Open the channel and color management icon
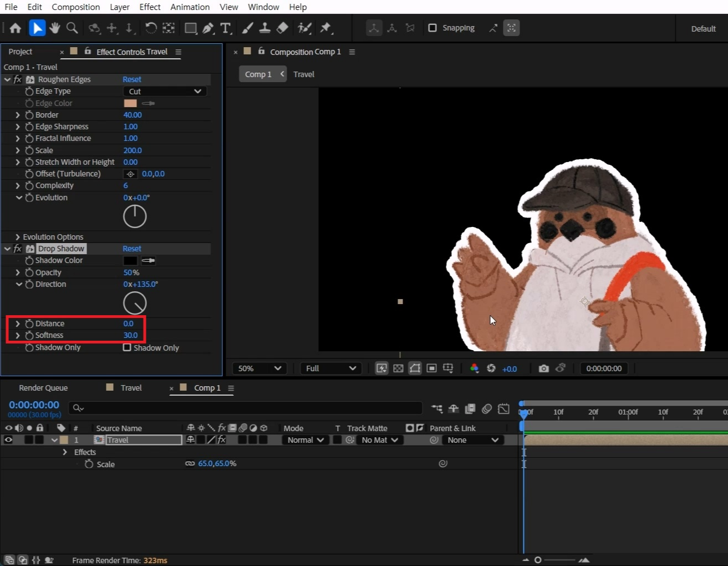The image size is (728, 566). pyautogui.click(x=474, y=368)
